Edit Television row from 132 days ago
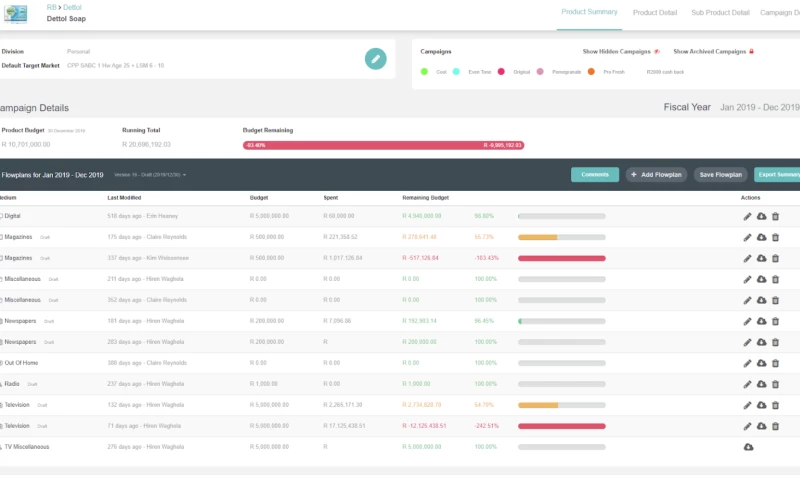The width and height of the screenshot is (800, 480). (x=747, y=405)
